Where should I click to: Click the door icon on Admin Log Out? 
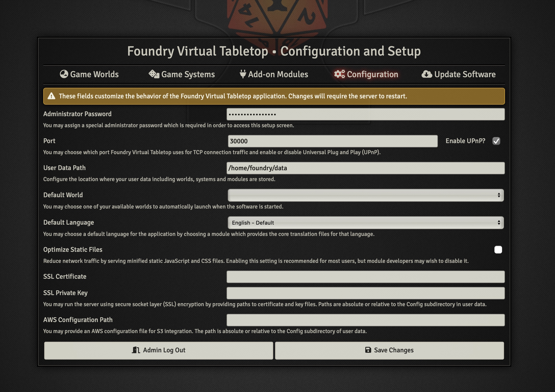pos(136,350)
